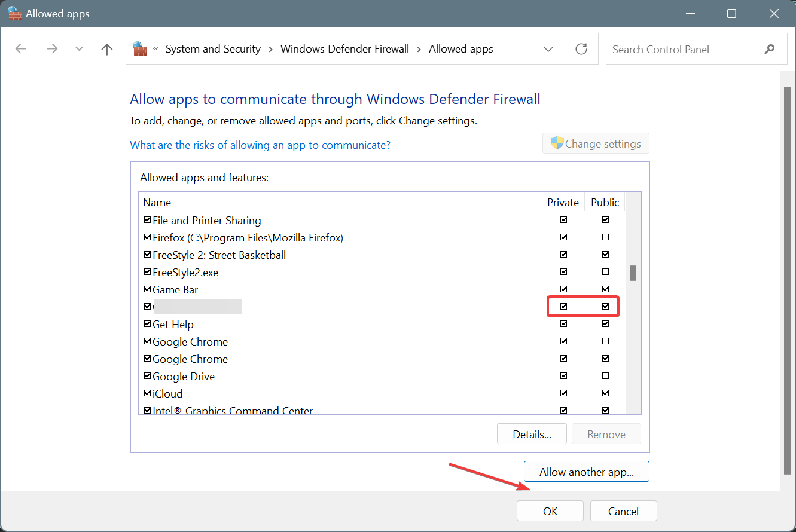Click the Allowed apps title bar icon
Viewport: 796px width, 532px height.
[15, 13]
